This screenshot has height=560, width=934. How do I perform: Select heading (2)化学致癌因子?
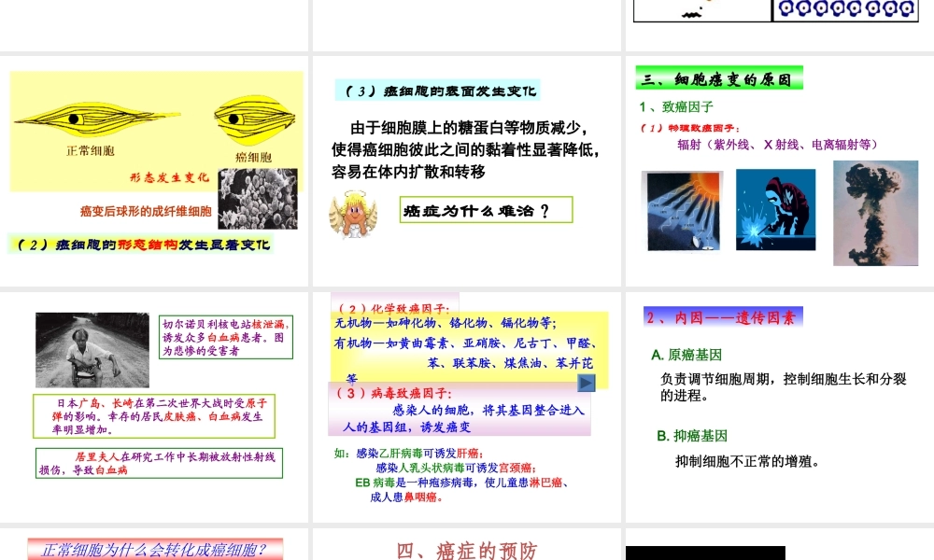[x=394, y=308]
